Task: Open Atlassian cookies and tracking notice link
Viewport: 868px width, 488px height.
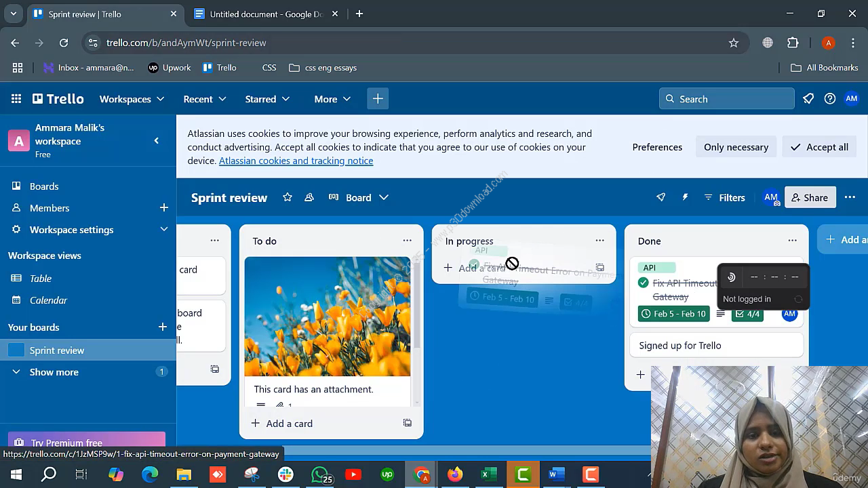Action: (296, 161)
